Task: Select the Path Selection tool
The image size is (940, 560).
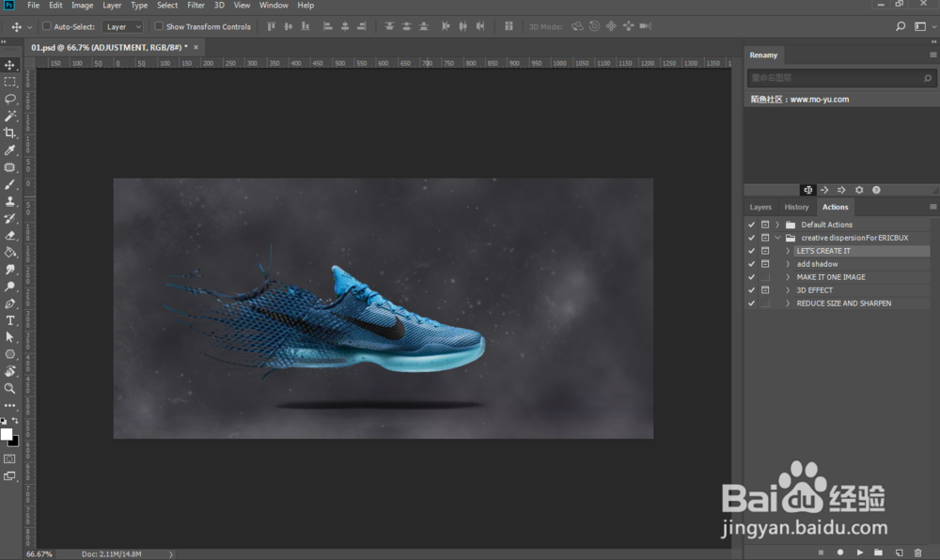Action: [x=9, y=337]
